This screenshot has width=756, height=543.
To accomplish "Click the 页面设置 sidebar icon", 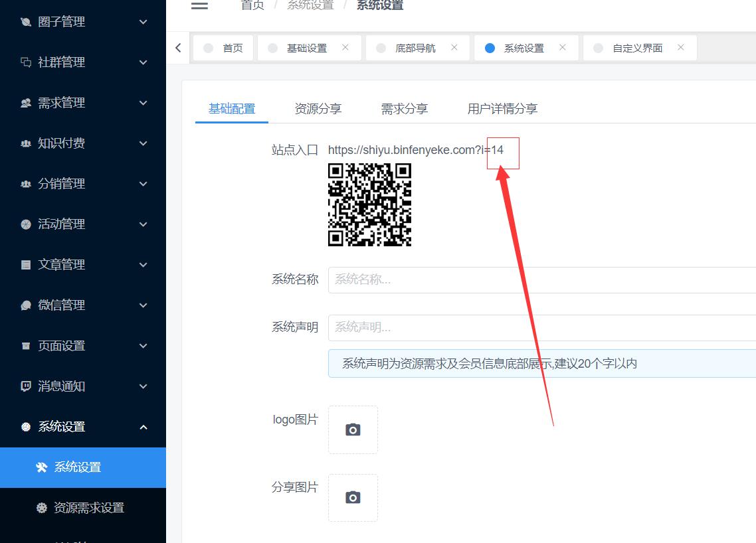I will pos(26,345).
